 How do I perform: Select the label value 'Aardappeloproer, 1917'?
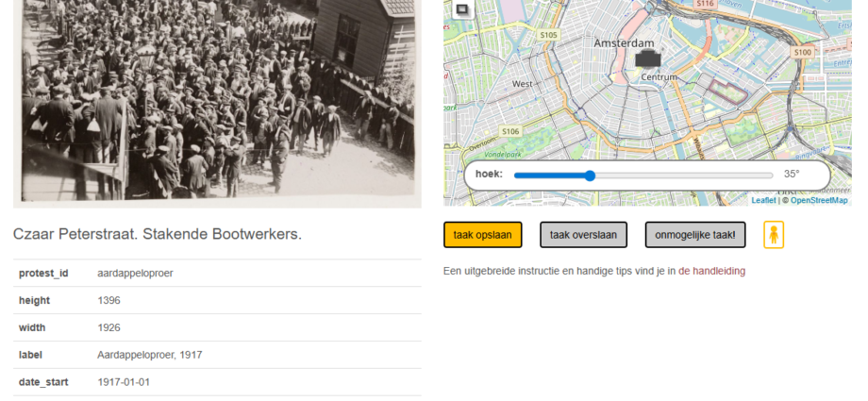click(x=150, y=355)
